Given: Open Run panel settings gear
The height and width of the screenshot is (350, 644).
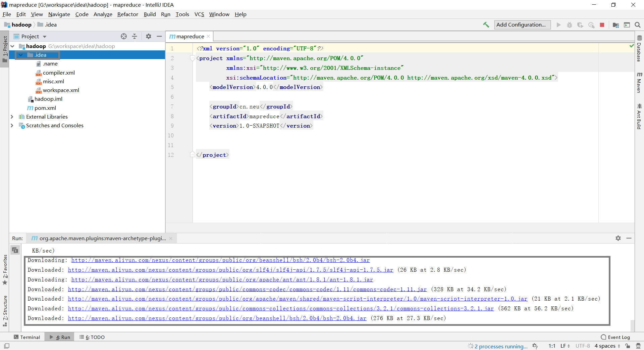Looking at the screenshot, I should click(618, 238).
